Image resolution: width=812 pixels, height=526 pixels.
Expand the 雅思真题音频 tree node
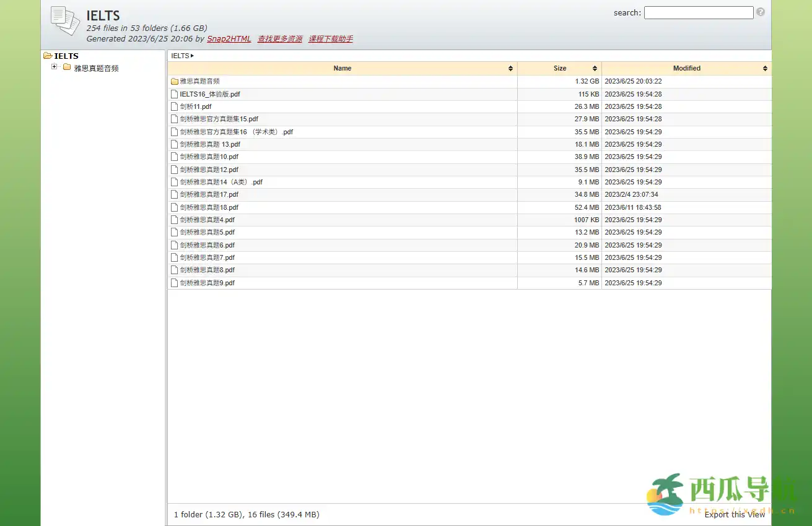point(55,67)
